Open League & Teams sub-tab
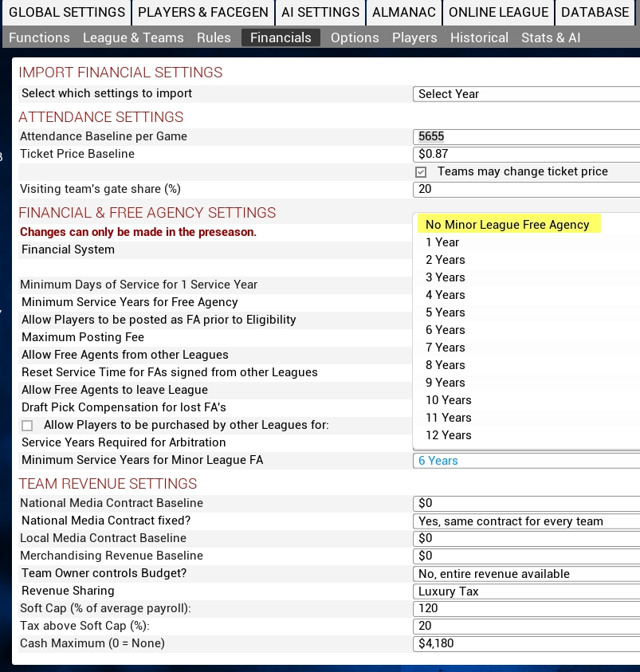 [x=133, y=37]
